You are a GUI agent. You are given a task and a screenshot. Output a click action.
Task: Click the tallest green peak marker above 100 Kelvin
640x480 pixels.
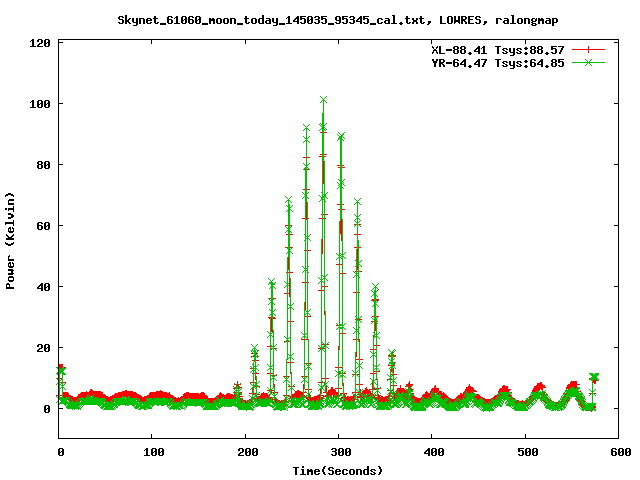[x=323, y=100]
